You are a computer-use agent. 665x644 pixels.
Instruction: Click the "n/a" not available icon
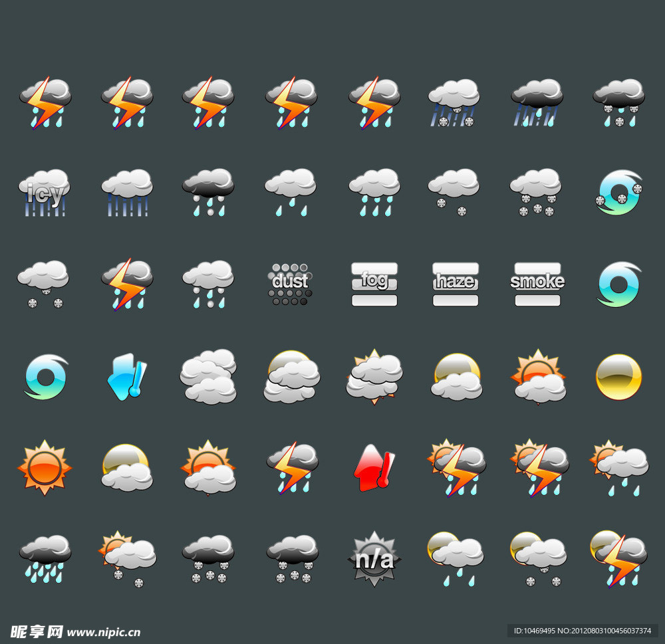point(374,558)
